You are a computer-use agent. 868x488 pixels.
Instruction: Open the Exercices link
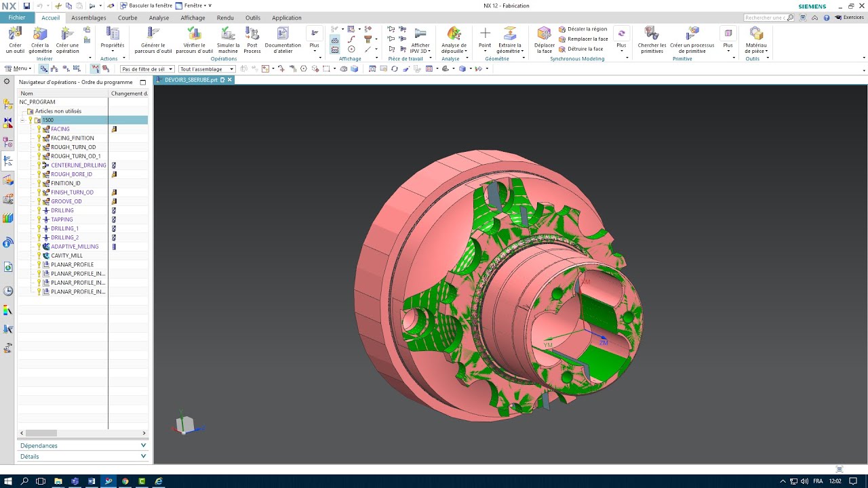coord(848,18)
